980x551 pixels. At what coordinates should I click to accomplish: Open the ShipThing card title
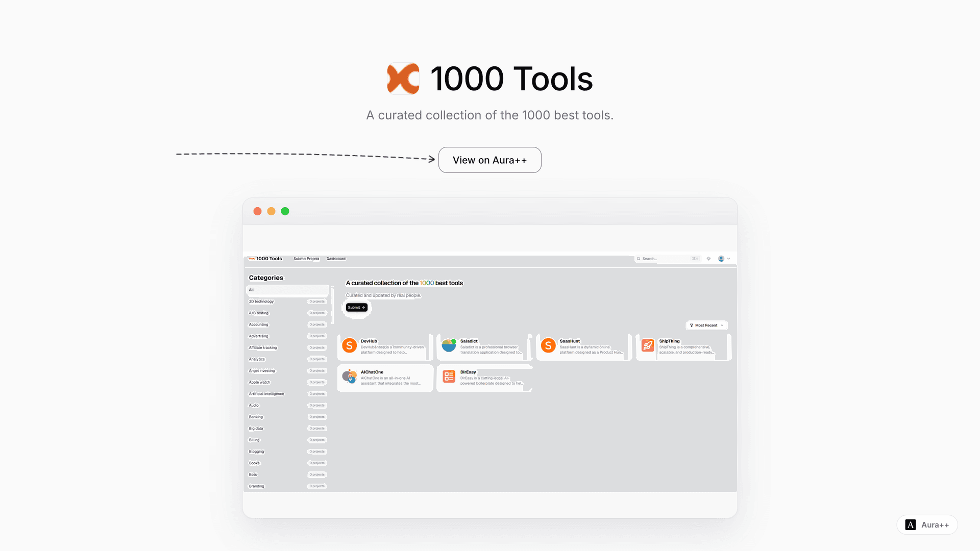click(669, 341)
